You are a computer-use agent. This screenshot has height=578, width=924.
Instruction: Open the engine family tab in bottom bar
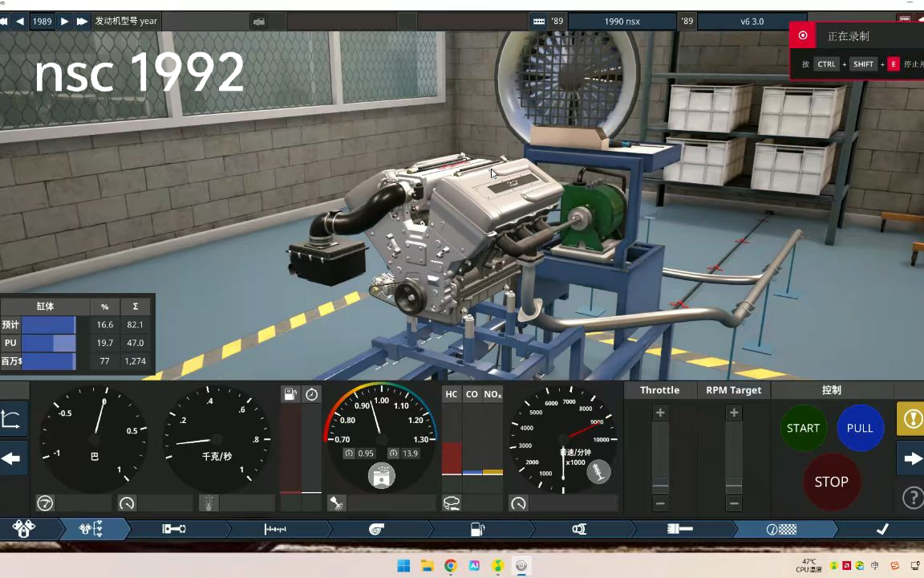click(x=24, y=529)
